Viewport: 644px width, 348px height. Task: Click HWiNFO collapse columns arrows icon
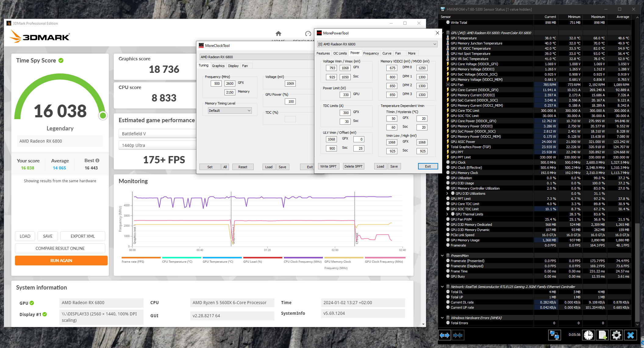[458, 336]
